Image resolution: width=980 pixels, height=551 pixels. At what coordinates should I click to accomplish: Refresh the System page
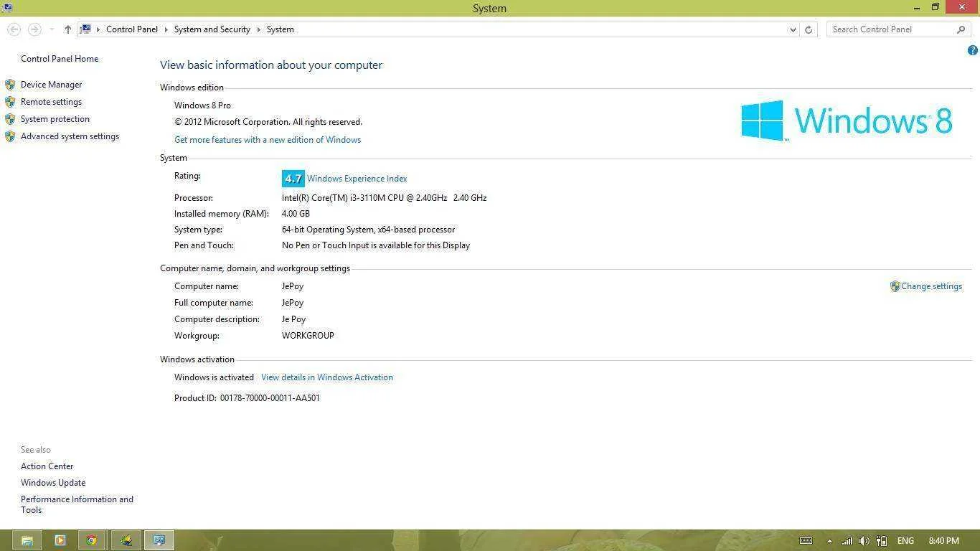pos(809,29)
